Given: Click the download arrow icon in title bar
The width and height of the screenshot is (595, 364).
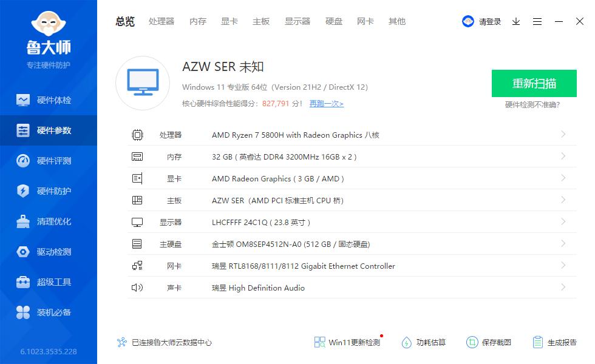Looking at the screenshot, I should click(x=515, y=22).
